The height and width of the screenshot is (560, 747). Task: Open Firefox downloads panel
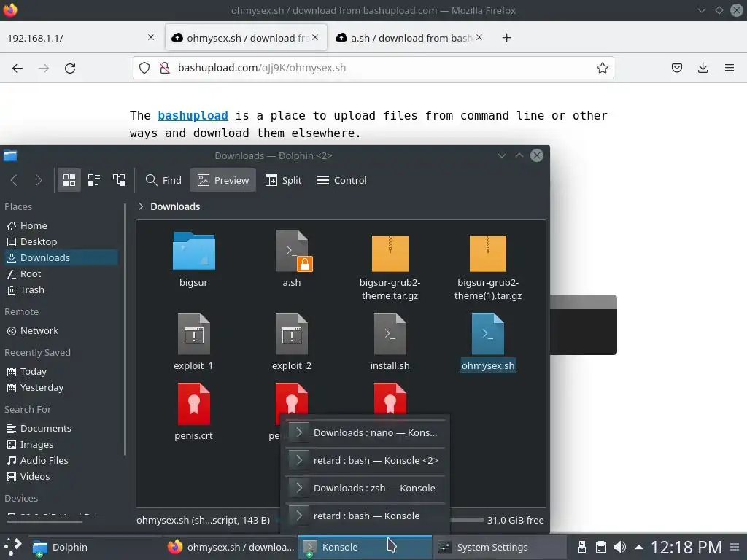pyautogui.click(x=703, y=68)
